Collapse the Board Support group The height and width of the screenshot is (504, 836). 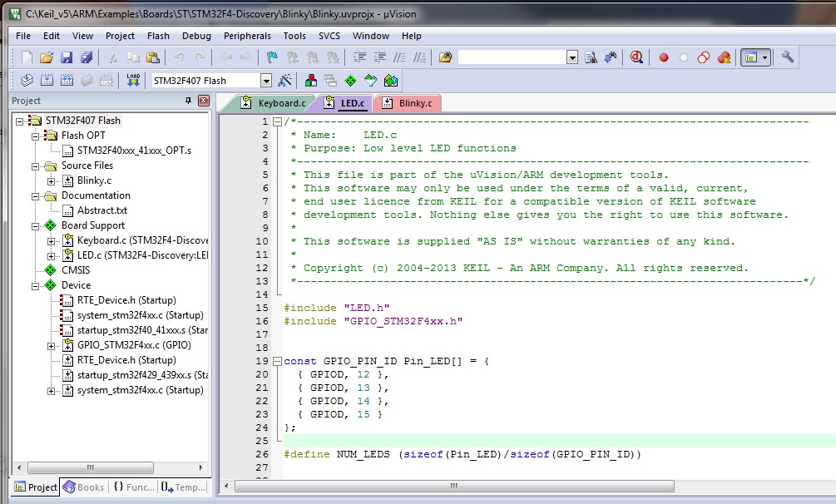pos(35,225)
